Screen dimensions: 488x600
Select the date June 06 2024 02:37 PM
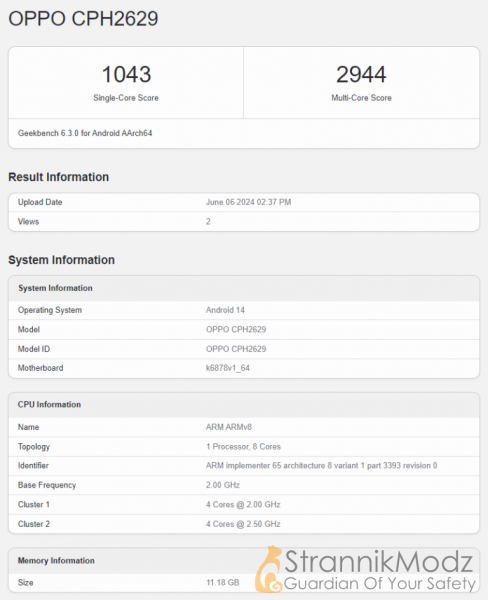pos(248,202)
